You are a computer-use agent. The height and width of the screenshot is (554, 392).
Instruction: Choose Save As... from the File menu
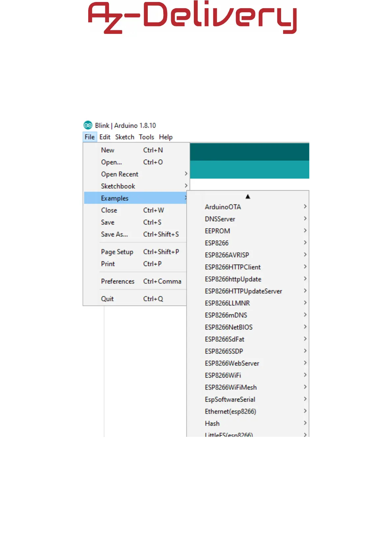point(135,234)
